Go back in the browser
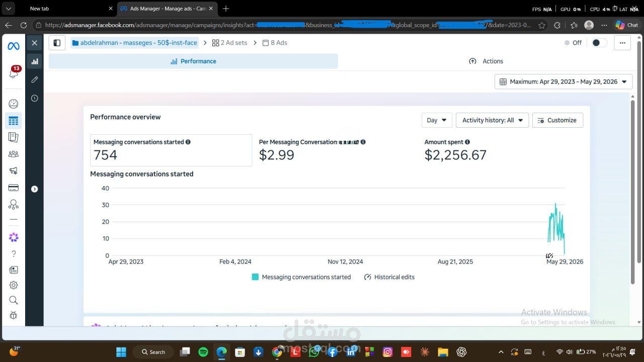The image size is (644, 362). pos(8,25)
